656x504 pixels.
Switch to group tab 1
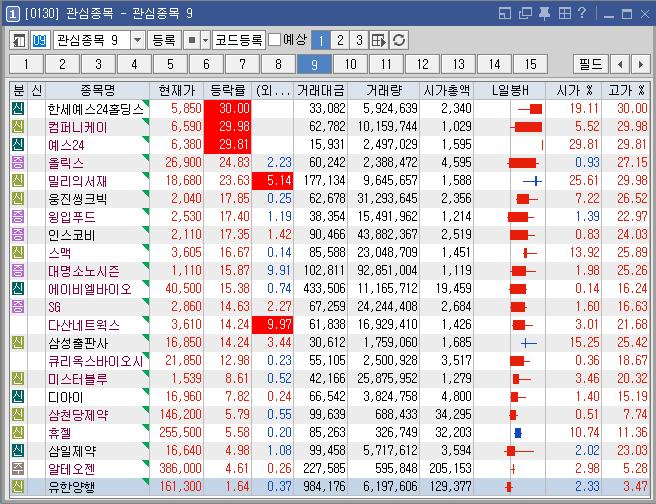26,64
